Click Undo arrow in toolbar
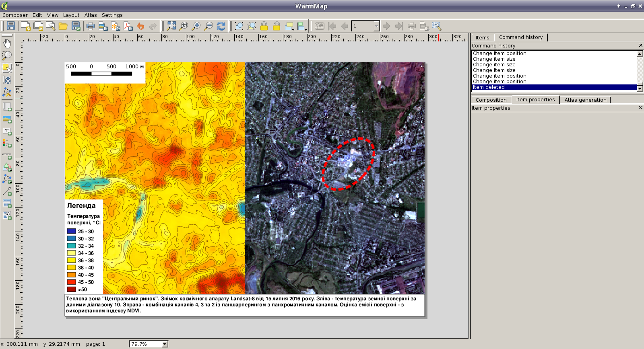Image resolution: width=644 pixels, height=349 pixels. pos(140,26)
